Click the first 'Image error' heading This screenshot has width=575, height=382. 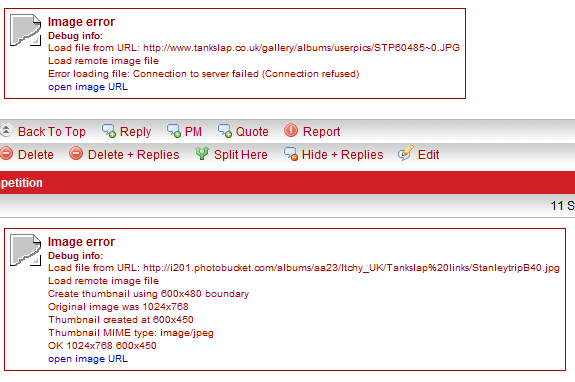point(81,22)
